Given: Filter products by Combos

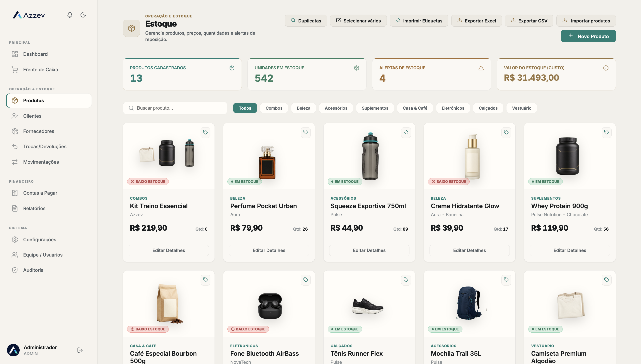Looking at the screenshot, I should 274,108.
